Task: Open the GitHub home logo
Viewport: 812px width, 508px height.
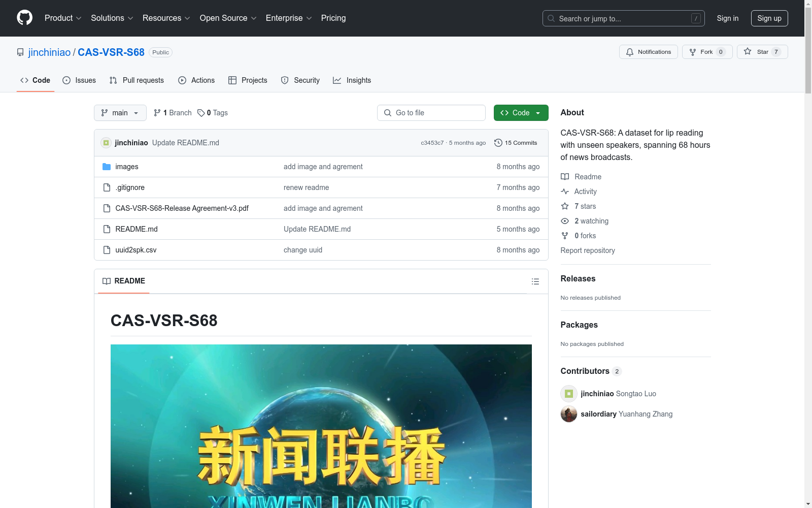Action: click(24, 18)
